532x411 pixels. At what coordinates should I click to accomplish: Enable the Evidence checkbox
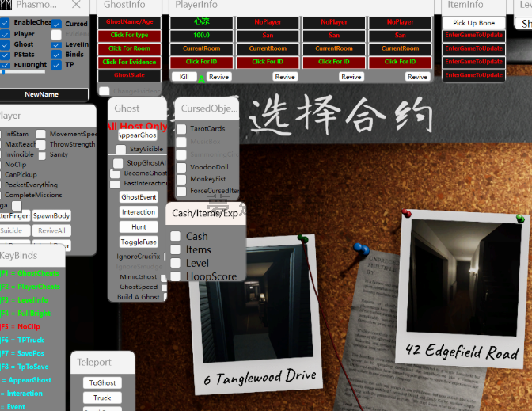(56, 35)
